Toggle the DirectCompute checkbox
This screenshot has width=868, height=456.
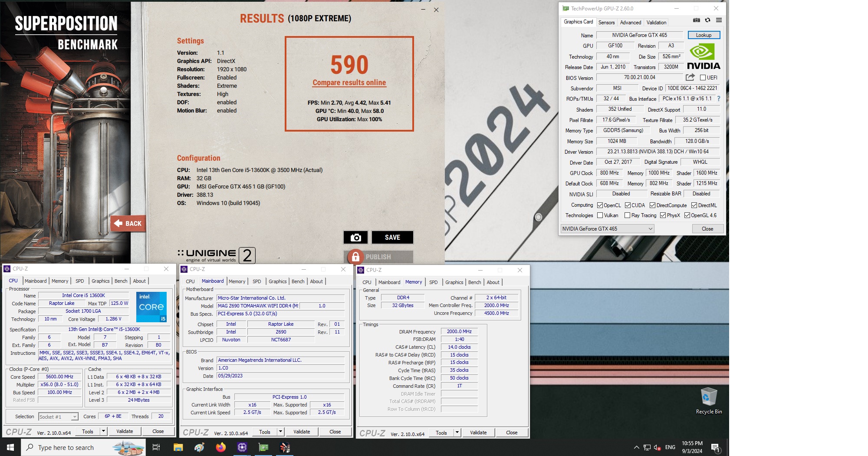pos(652,205)
